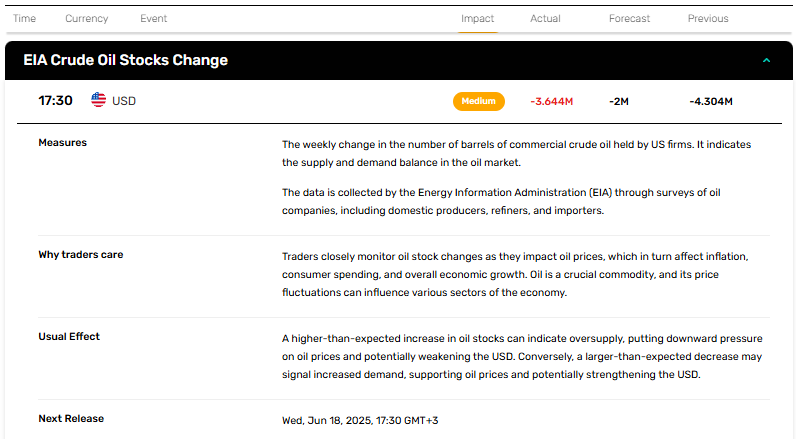Click the Next Release date text
The width and height of the screenshot is (796, 439).
[x=360, y=421]
